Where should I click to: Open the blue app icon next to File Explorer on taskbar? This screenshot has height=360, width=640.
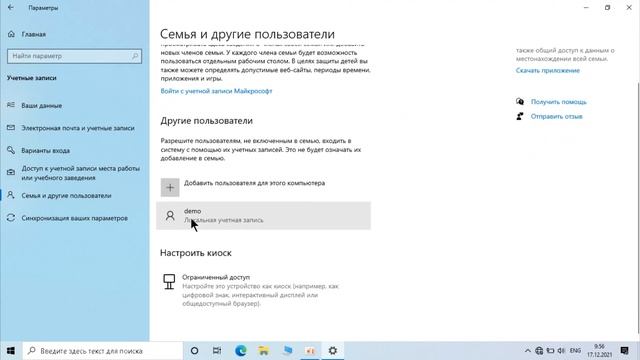[287, 351]
